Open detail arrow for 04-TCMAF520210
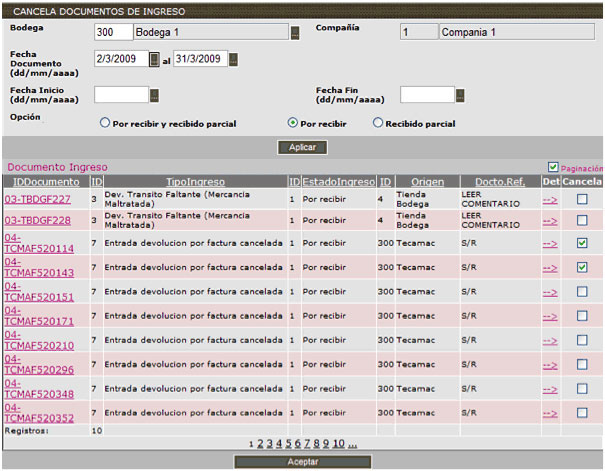This screenshot has width=605, height=471. coord(550,341)
